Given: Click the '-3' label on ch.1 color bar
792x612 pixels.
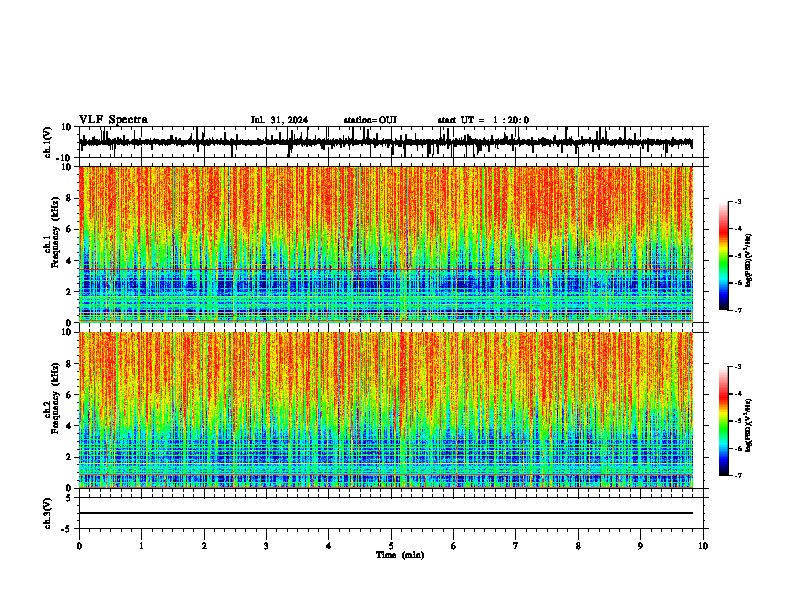Looking at the screenshot, I should pos(737,201).
